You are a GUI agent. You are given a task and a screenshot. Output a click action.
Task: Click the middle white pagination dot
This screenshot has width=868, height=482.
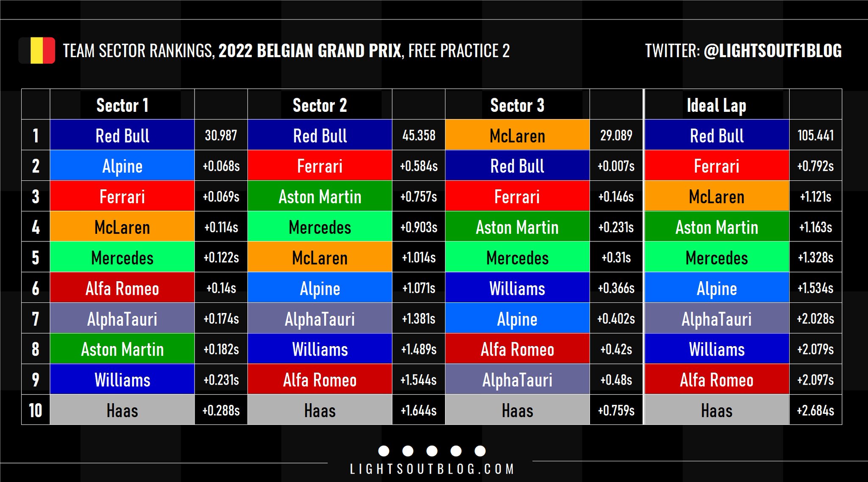point(432,451)
